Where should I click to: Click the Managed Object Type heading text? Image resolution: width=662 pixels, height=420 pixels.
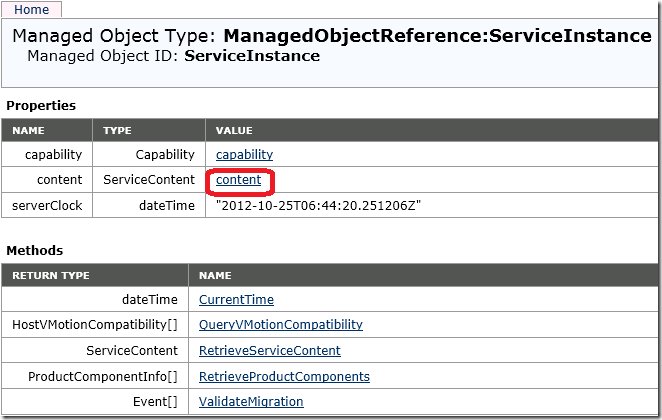pyautogui.click(x=331, y=36)
